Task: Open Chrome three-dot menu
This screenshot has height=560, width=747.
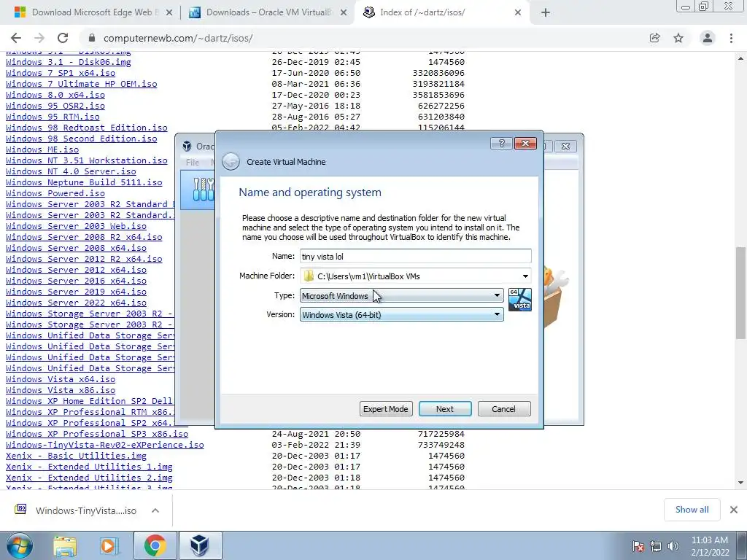Action: point(731,38)
